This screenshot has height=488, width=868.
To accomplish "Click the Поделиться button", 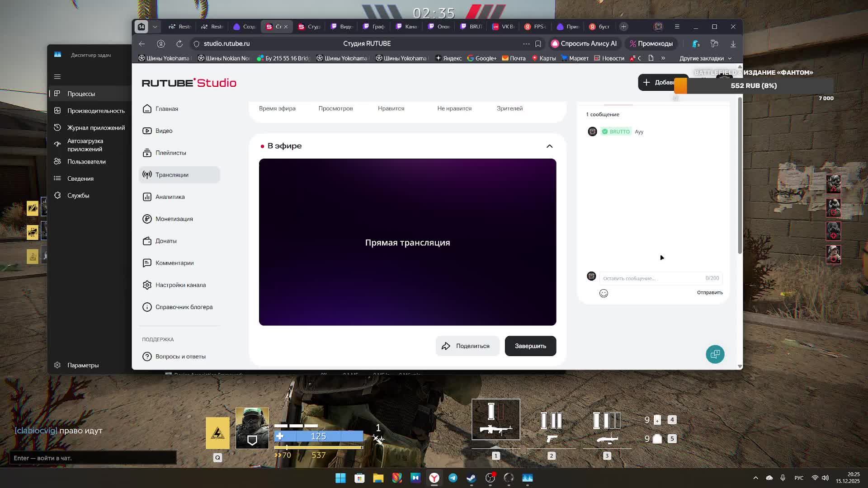I will (467, 346).
